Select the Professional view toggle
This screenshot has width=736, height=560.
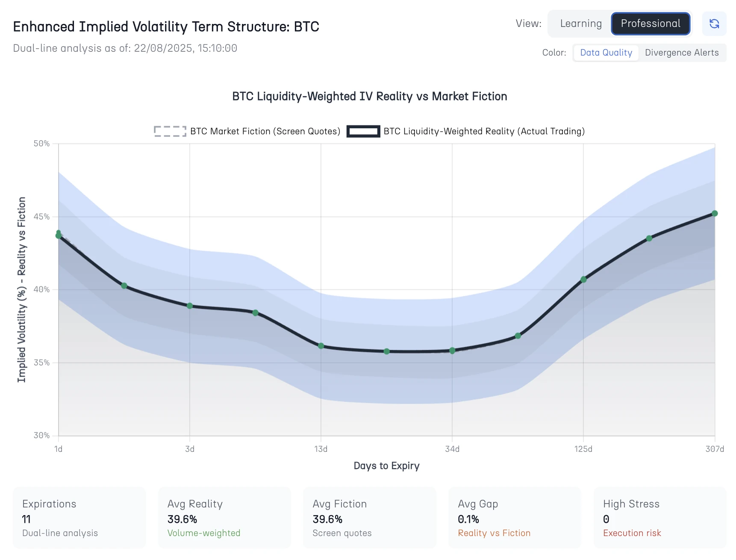[x=650, y=24]
